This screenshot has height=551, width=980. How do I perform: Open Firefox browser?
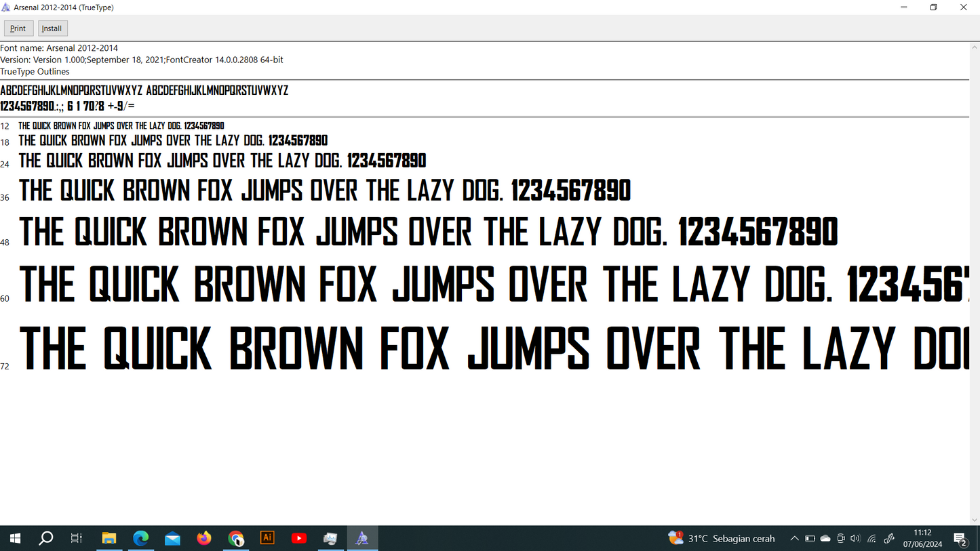(204, 538)
